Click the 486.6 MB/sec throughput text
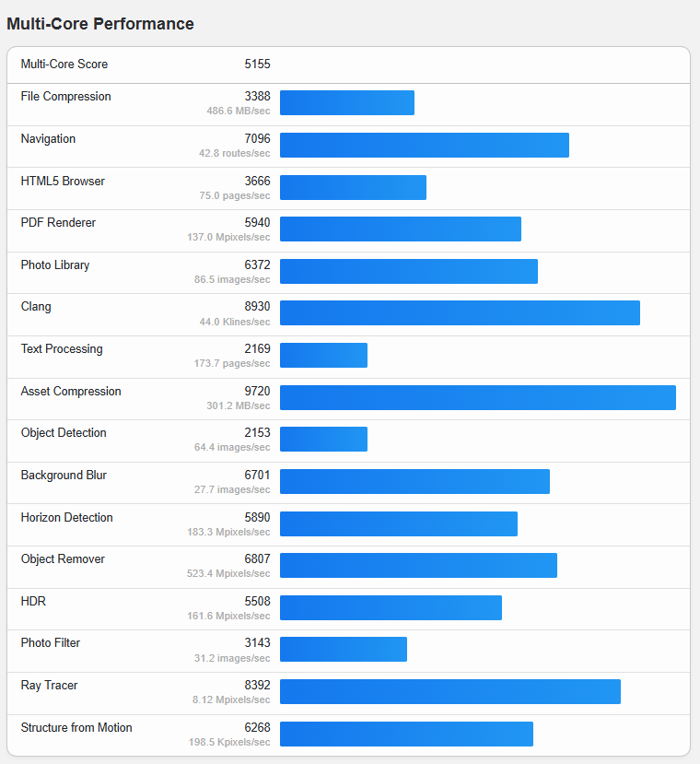The width and height of the screenshot is (700, 764). coord(239,111)
